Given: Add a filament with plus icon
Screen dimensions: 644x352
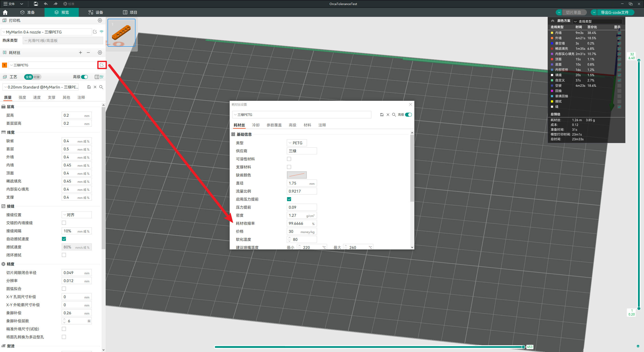Looking at the screenshot, I should [x=80, y=53].
